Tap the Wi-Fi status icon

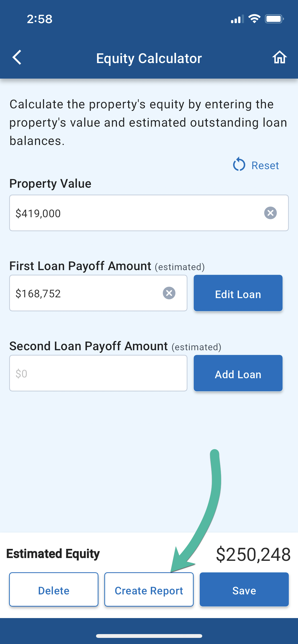click(254, 19)
